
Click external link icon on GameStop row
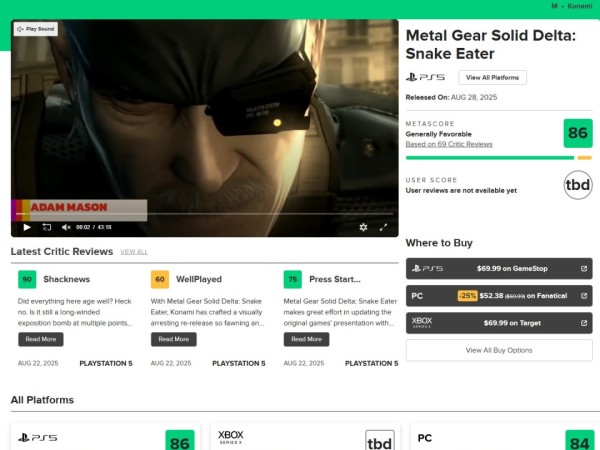(x=584, y=269)
